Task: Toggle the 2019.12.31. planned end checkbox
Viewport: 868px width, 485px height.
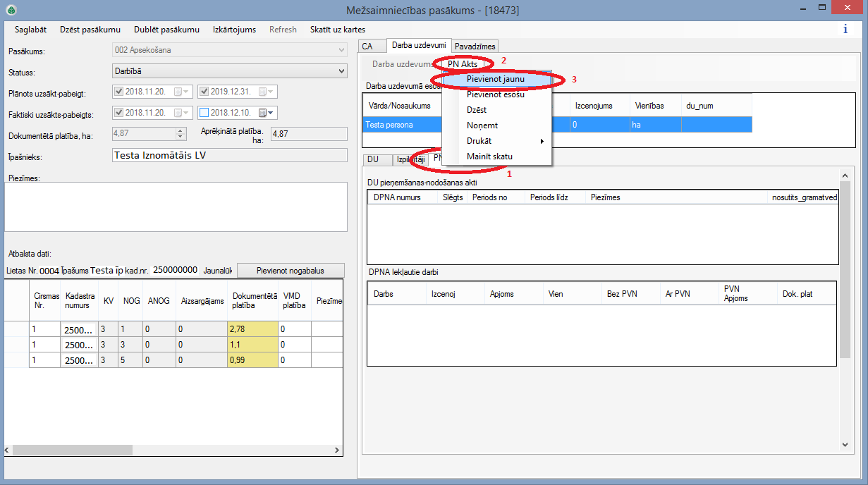Action: tap(204, 92)
